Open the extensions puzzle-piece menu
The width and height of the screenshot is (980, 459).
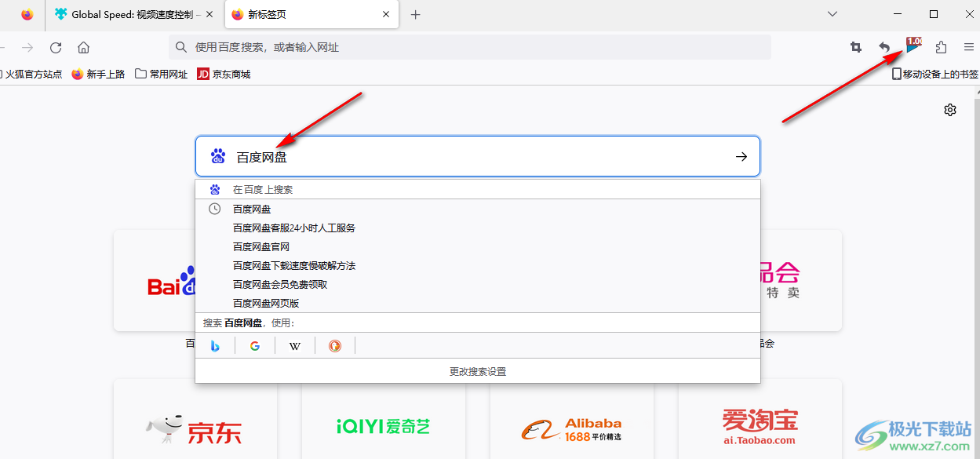click(942, 48)
